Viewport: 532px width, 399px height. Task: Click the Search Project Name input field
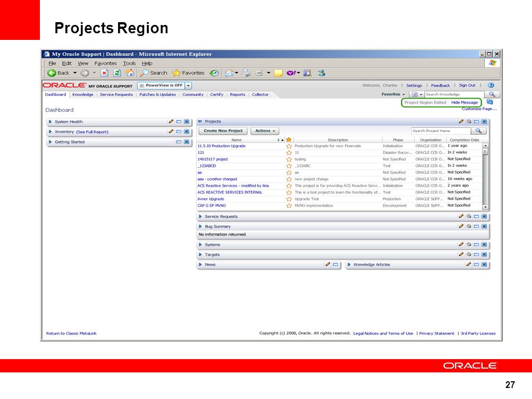pyautogui.click(x=441, y=131)
